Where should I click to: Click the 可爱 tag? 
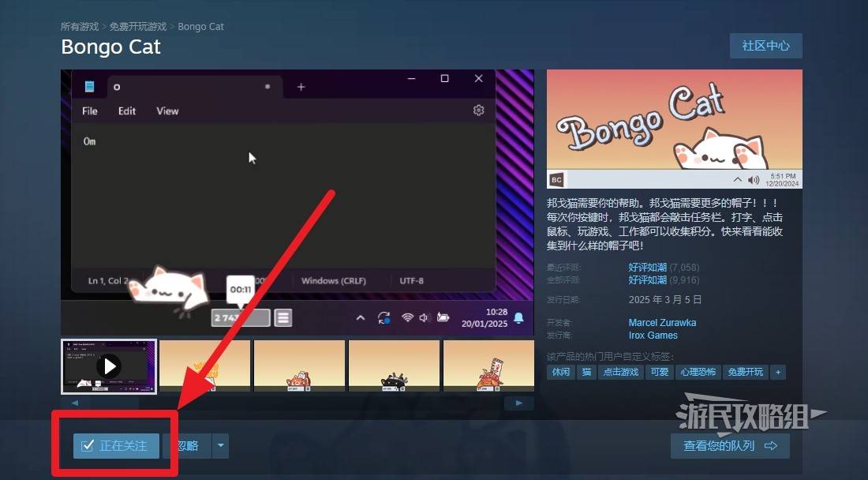pyautogui.click(x=660, y=372)
